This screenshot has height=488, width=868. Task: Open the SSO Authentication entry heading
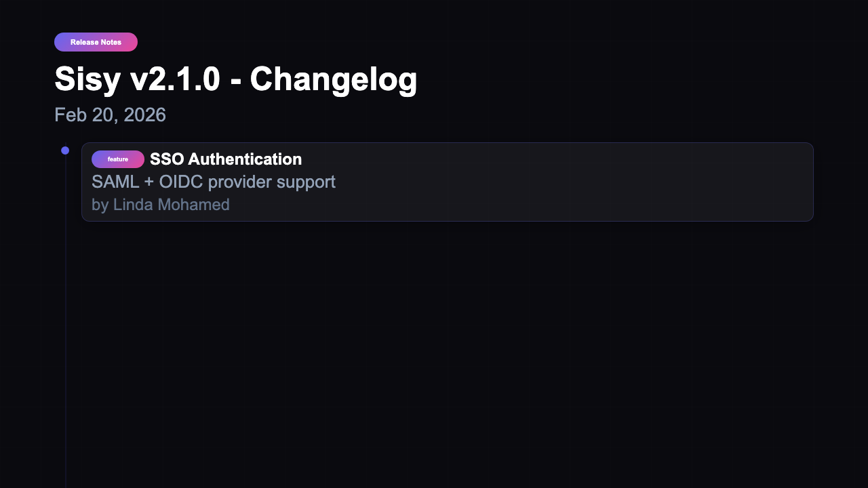click(226, 159)
